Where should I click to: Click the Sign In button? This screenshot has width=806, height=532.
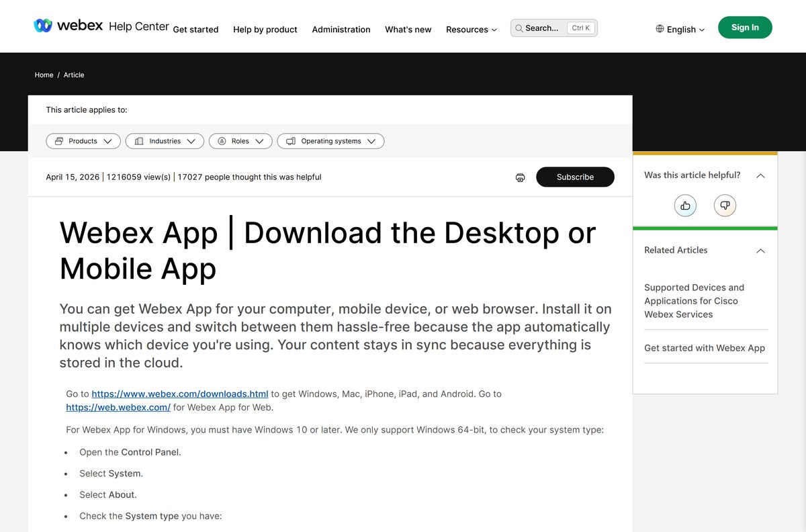click(745, 28)
